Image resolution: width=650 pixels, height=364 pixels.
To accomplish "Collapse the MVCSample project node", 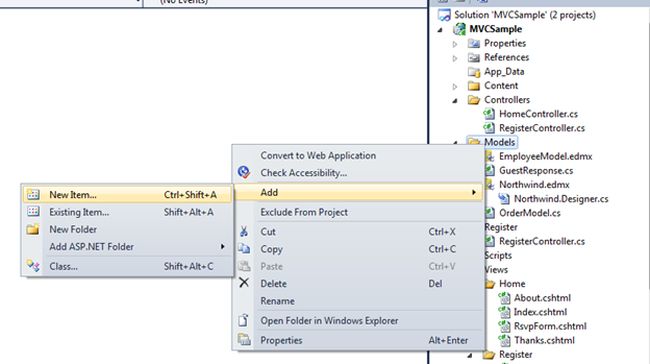I will pos(440,30).
